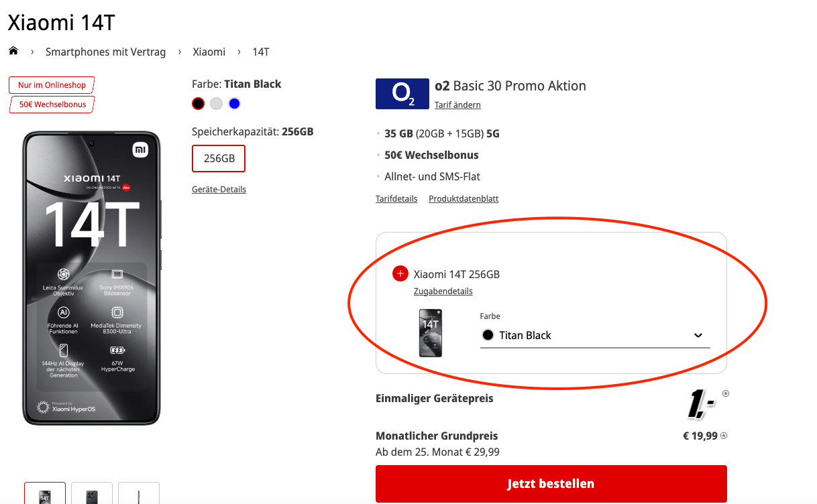Click the Xiaomi 14T page heading
Viewport: 817px width, 504px height.
tap(62, 23)
